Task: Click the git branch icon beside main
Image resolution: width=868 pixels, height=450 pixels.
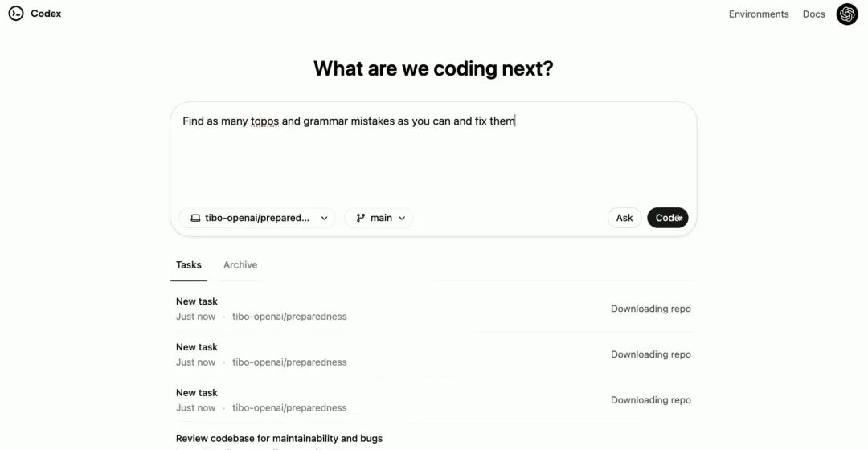Action: 361,218
